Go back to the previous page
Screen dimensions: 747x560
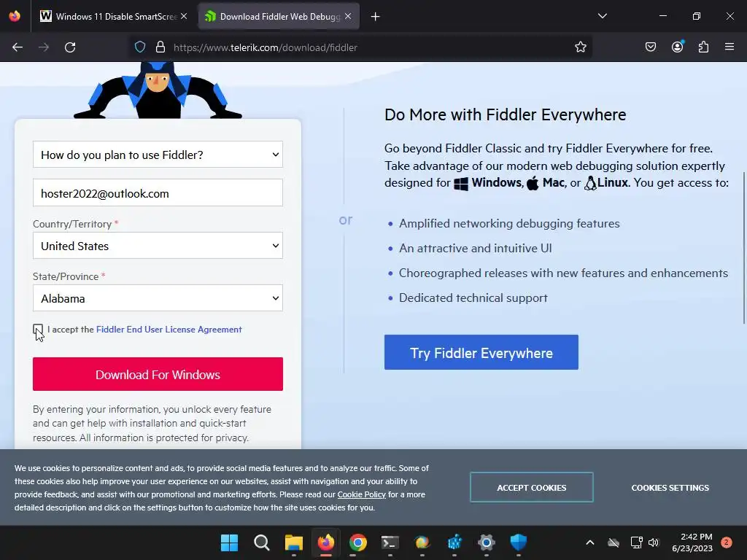[18, 47]
